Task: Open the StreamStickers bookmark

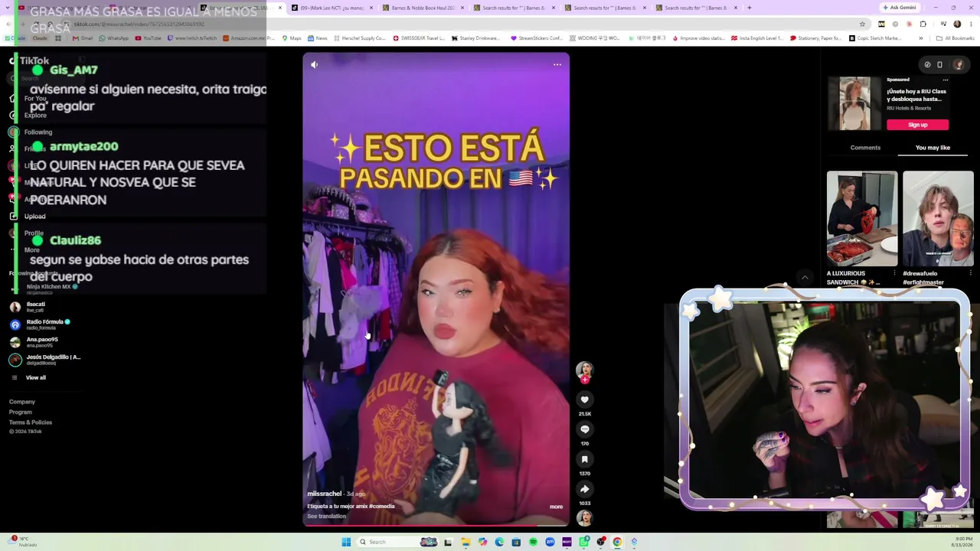Action: click(x=536, y=38)
